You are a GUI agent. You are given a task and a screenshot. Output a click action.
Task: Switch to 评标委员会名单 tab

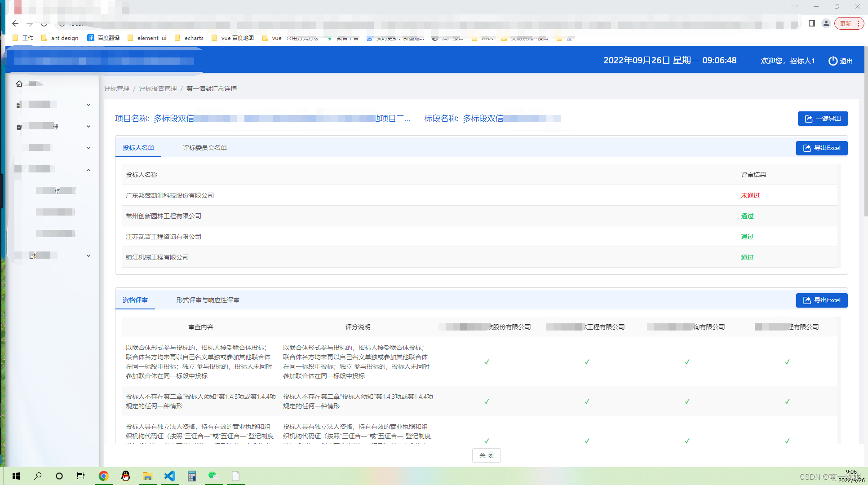(x=205, y=148)
